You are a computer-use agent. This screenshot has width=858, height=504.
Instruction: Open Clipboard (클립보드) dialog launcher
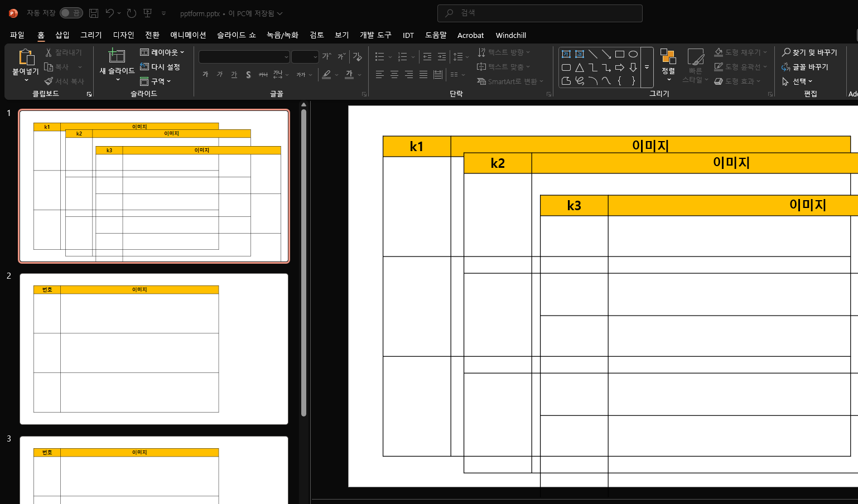(x=89, y=94)
